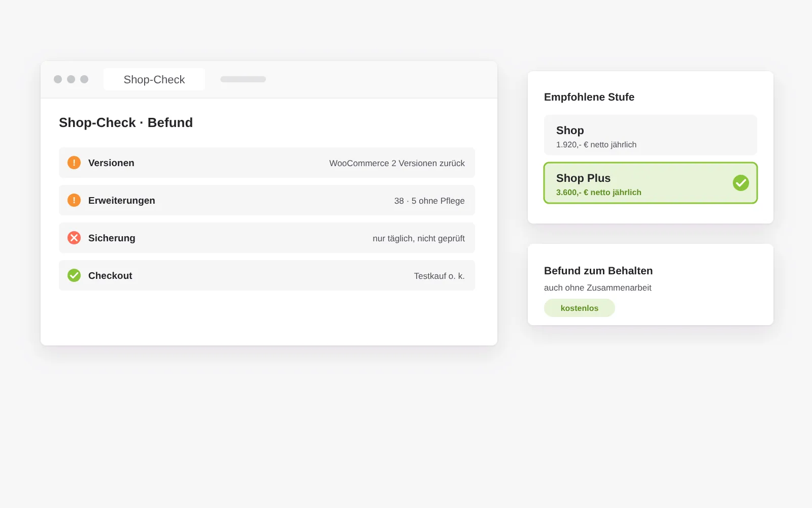Click the middle gray window control dot
Viewport: 812px width, 508px height.
pyautogui.click(x=71, y=79)
